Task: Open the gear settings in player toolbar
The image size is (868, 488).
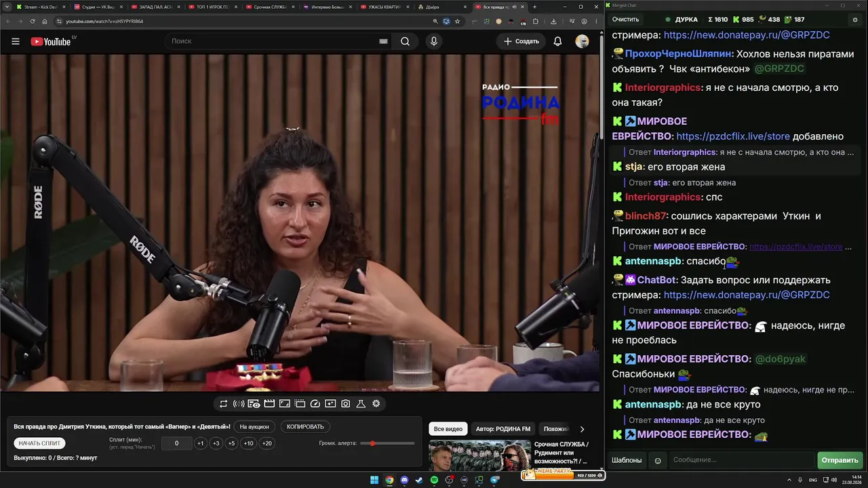Action: pos(376,404)
